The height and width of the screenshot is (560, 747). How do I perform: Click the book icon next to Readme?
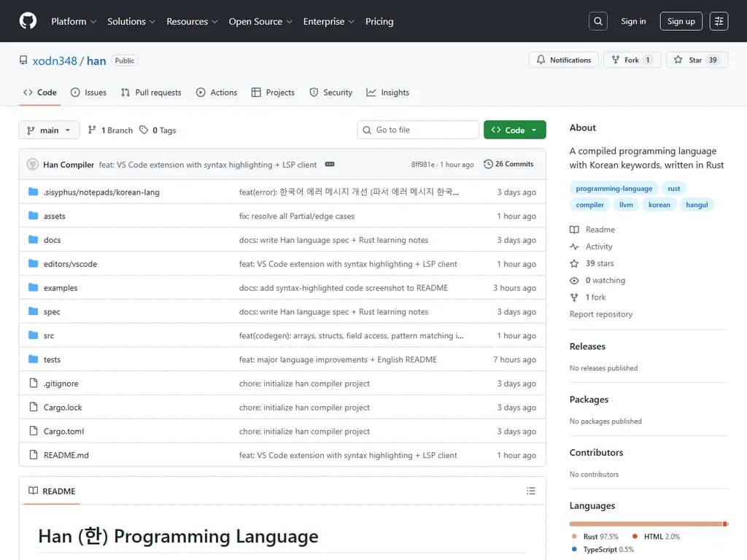click(x=574, y=229)
